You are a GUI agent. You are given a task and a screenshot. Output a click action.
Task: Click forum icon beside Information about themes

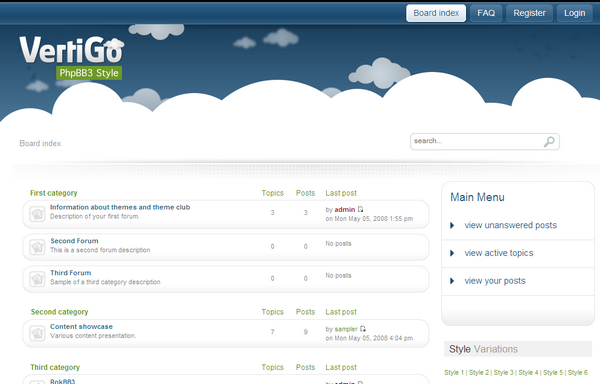(x=37, y=214)
